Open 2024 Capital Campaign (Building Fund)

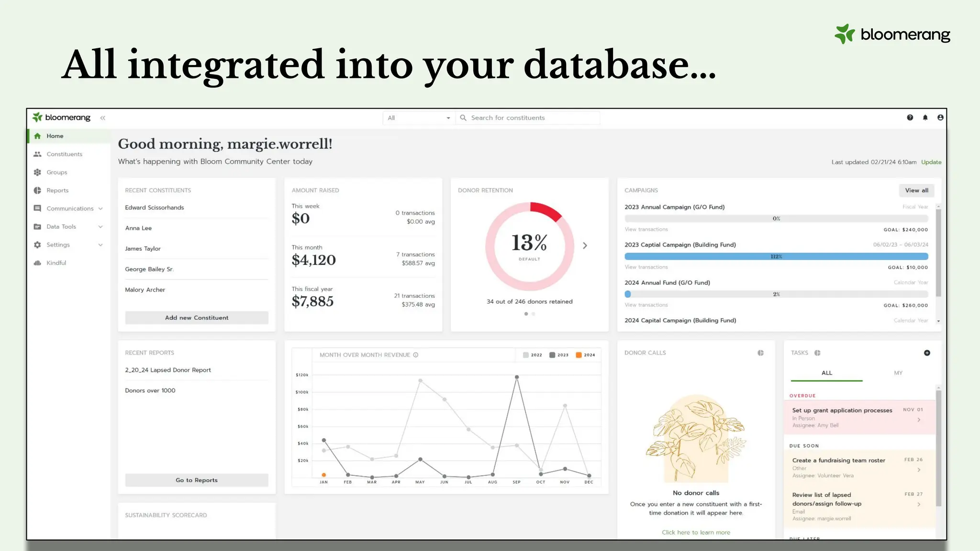[680, 320]
